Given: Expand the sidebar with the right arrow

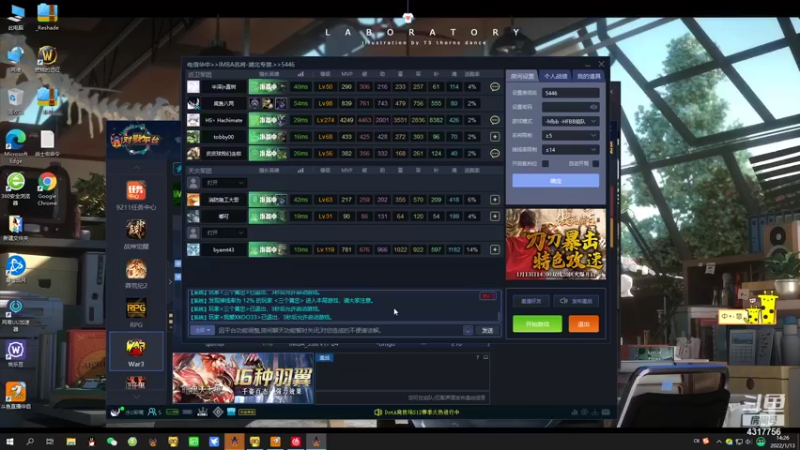Looking at the screenshot, I should [x=170, y=282].
